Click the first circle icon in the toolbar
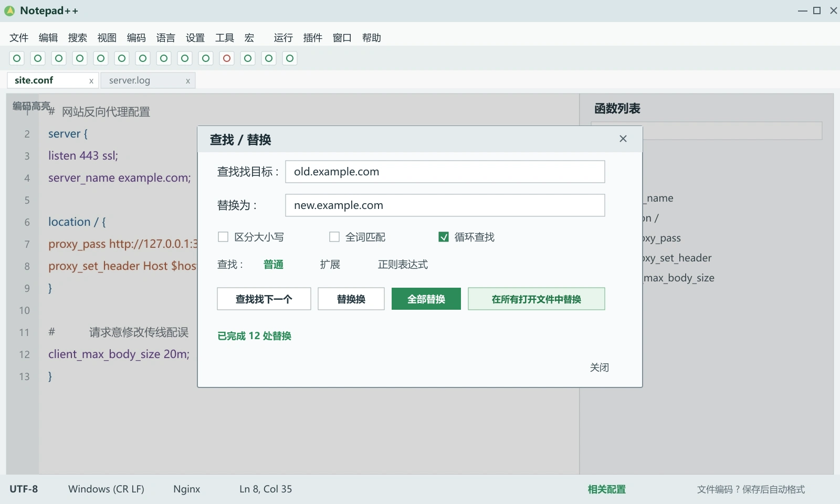This screenshot has height=504, width=840. point(17,58)
